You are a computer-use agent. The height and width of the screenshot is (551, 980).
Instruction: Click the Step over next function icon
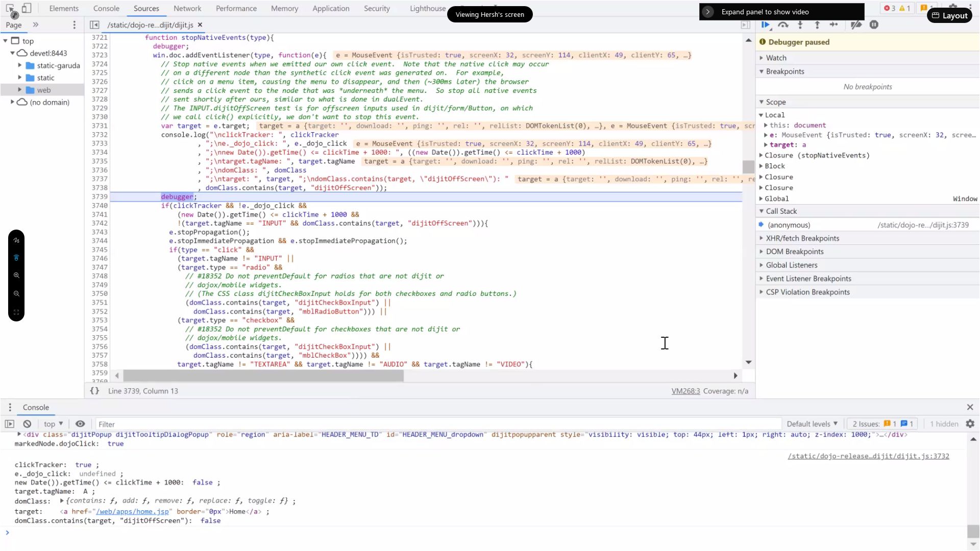click(783, 25)
